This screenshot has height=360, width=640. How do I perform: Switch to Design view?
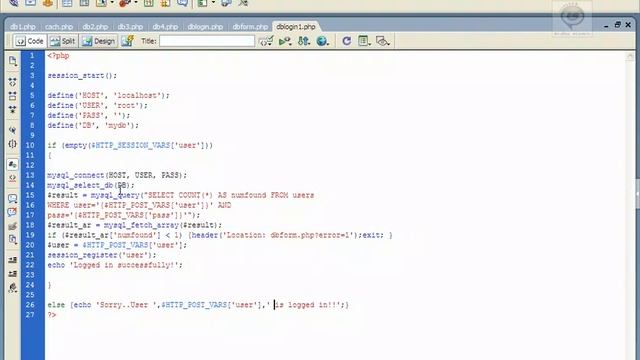point(99,41)
